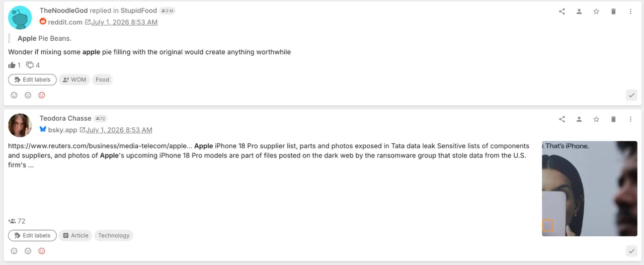Set positive sentiment on the reddit mention

14,95
